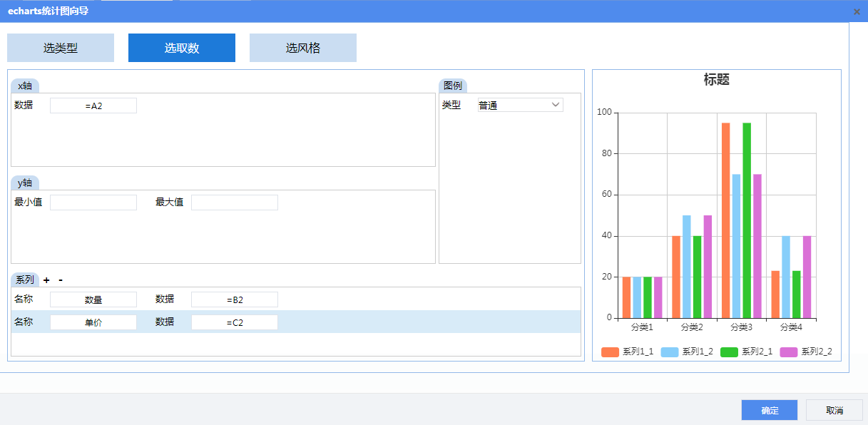Open the 图例 类型 dropdown
This screenshot has width=868, height=425.
point(520,106)
